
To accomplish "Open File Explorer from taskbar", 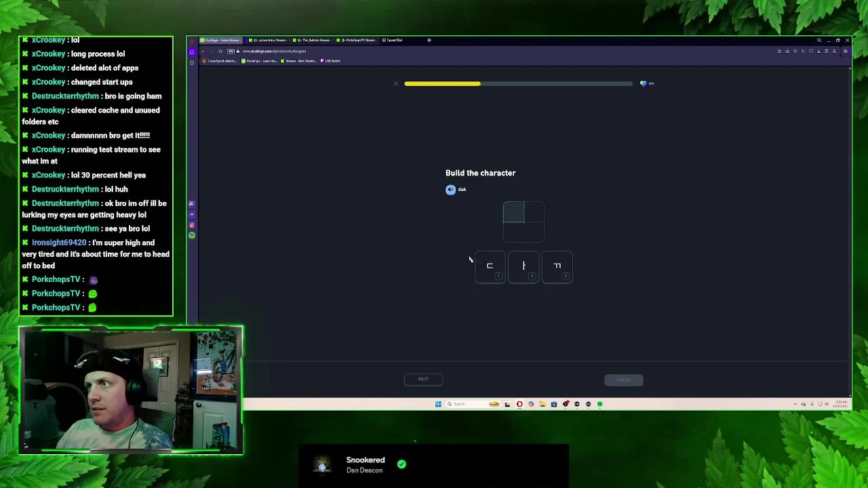I will (542, 404).
